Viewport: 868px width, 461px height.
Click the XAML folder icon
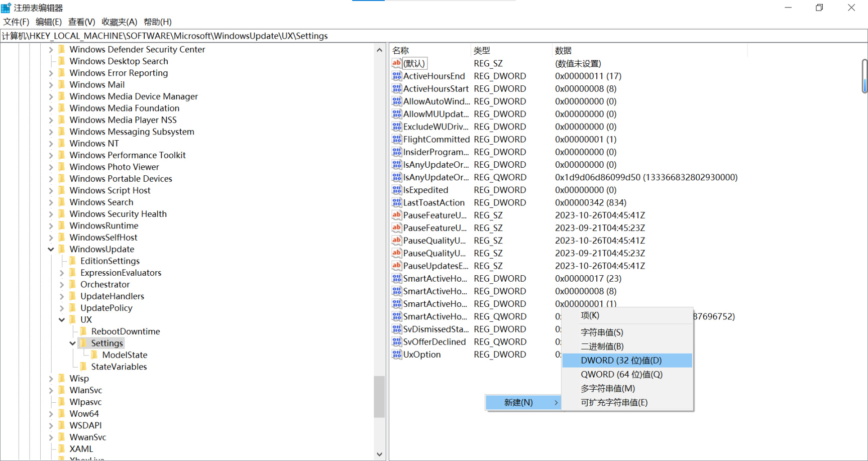click(62, 448)
